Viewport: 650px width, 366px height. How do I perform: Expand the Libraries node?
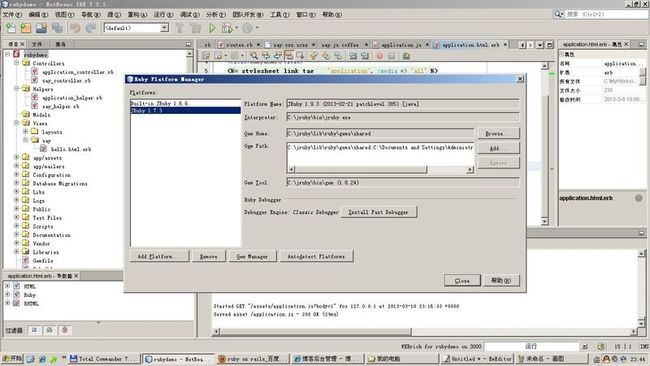click(x=17, y=252)
